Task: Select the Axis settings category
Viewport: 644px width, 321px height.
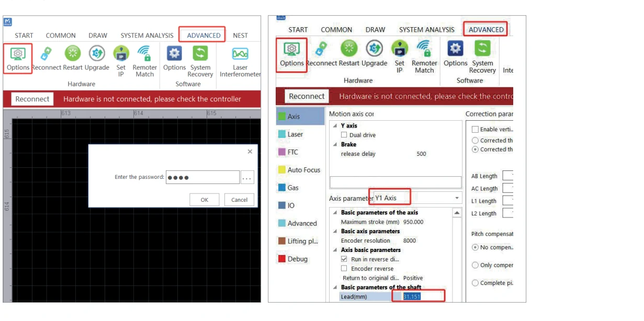Action: [x=300, y=116]
